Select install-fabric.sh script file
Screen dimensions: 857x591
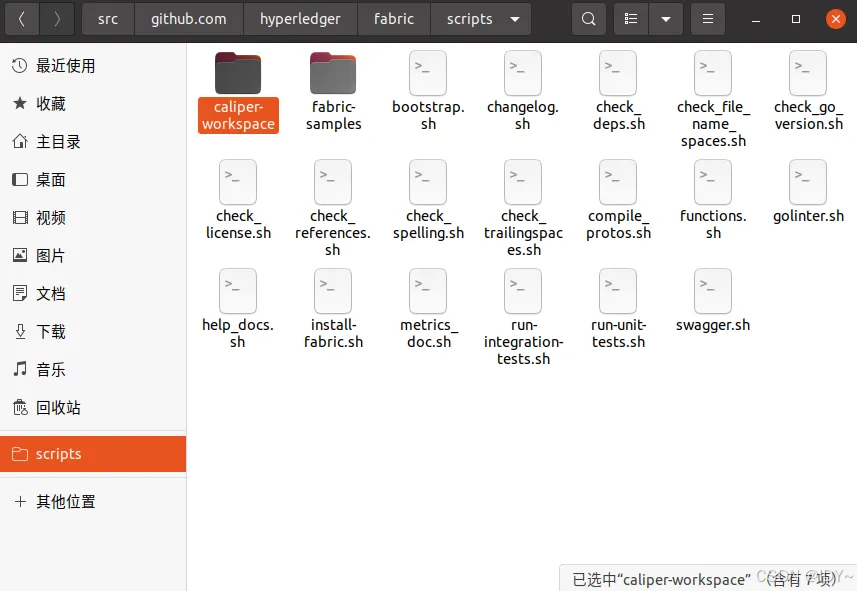[333, 292]
